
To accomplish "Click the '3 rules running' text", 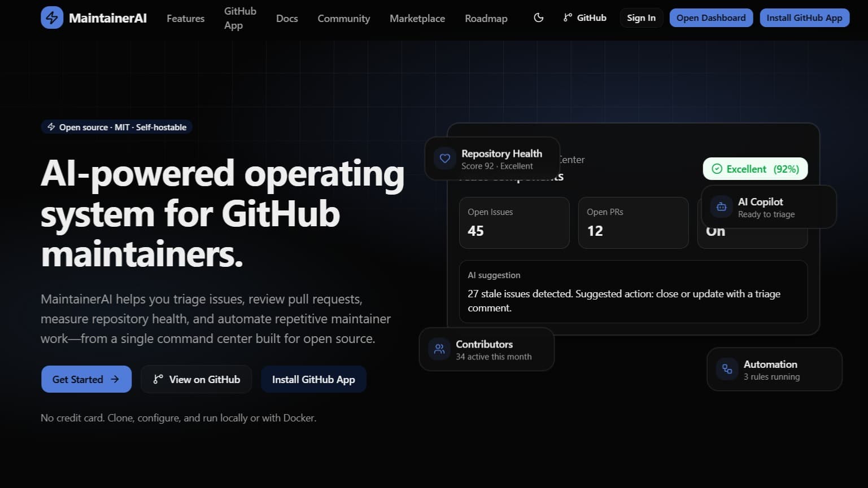I will [771, 377].
